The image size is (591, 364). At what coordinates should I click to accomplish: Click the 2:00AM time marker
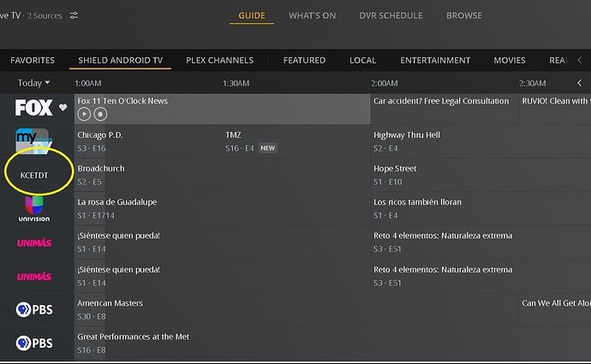[384, 83]
